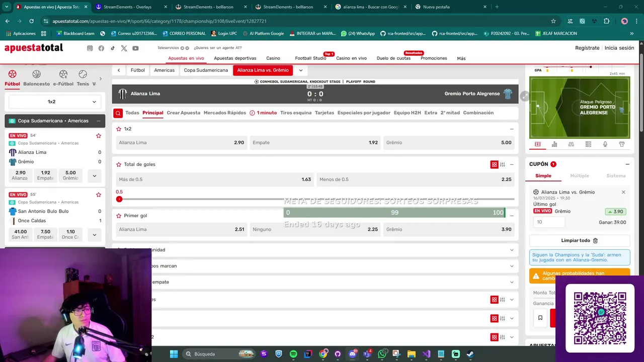The width and height of the screenshot is (644, 362).
Task: Open the pitch view icon in match tracker
Action: [537, 144]
